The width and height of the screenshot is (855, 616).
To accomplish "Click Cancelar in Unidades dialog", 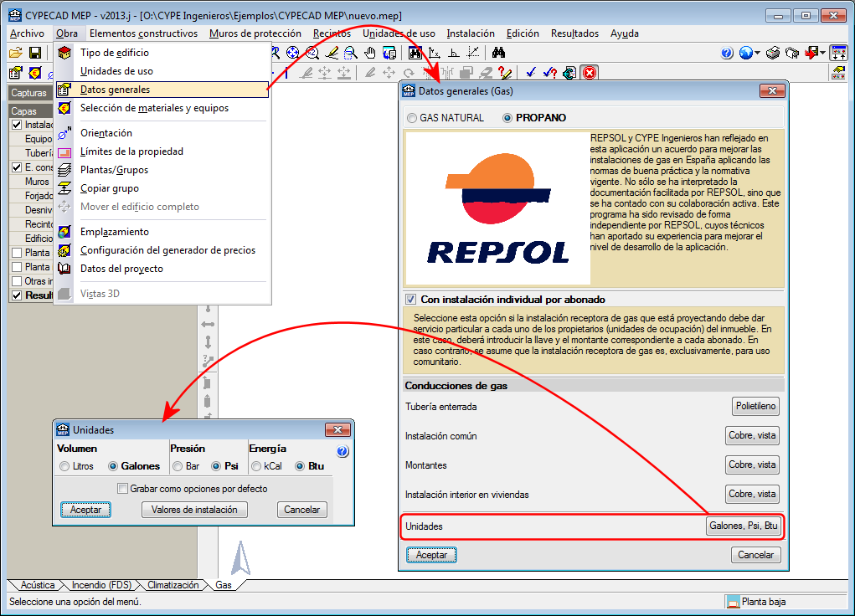I will click(301, 510).
